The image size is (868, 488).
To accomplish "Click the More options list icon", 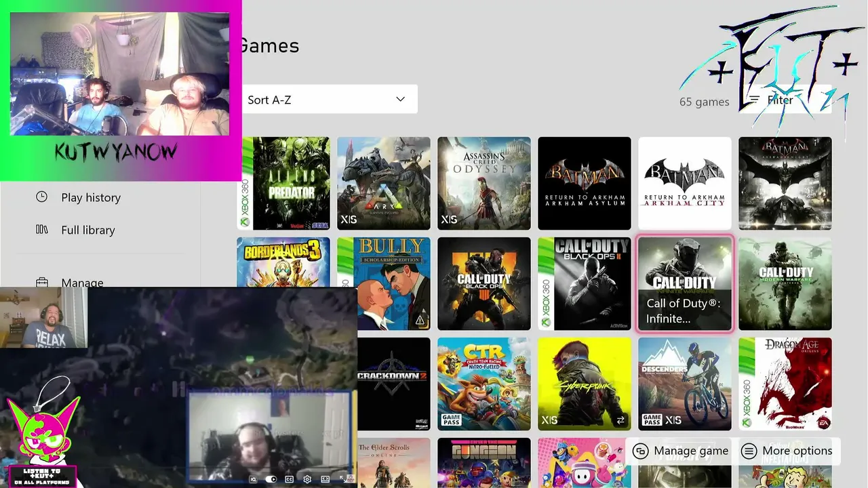I will coord(749,451).
